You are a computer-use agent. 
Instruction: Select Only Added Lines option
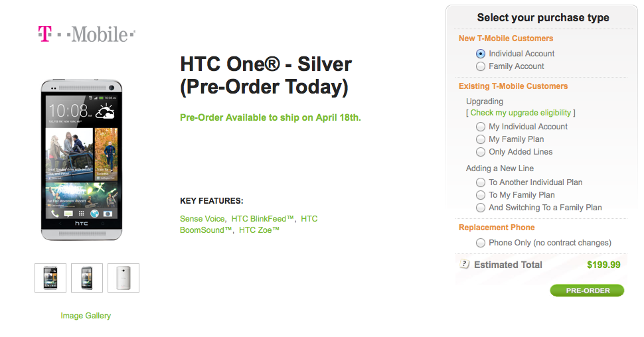coord(481,152)
